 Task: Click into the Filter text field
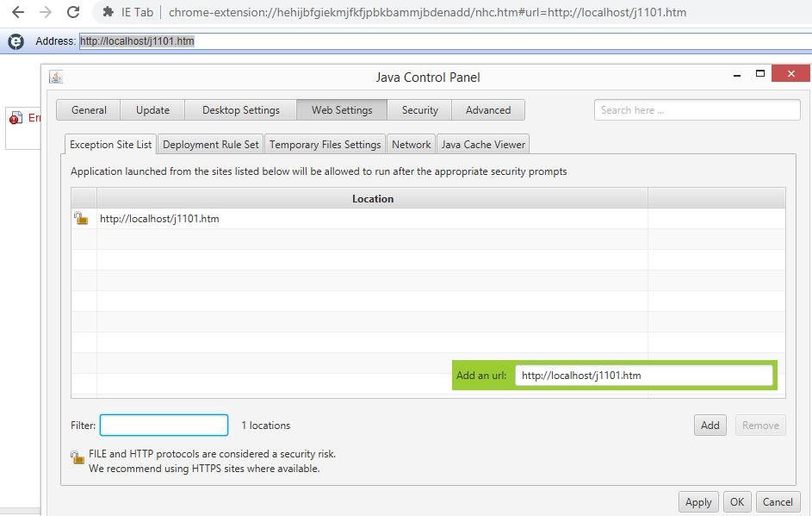pyautogui.click(x=164, y=426)
